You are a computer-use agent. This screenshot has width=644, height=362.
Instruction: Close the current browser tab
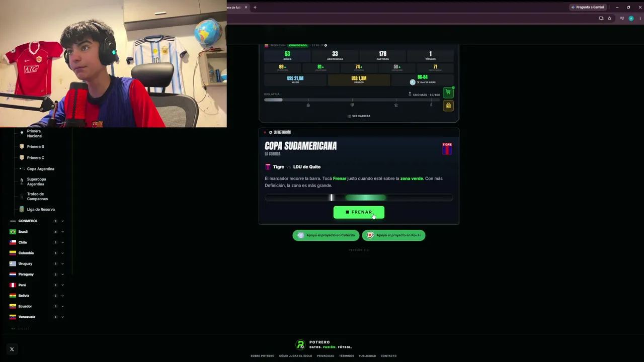pyautogui.click(x=246, y=7)
